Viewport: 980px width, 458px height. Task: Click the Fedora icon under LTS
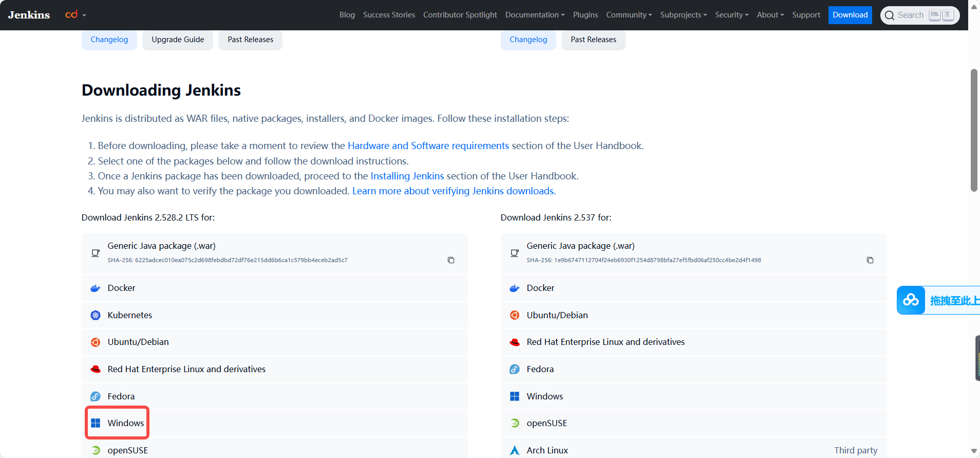point(96,396)
